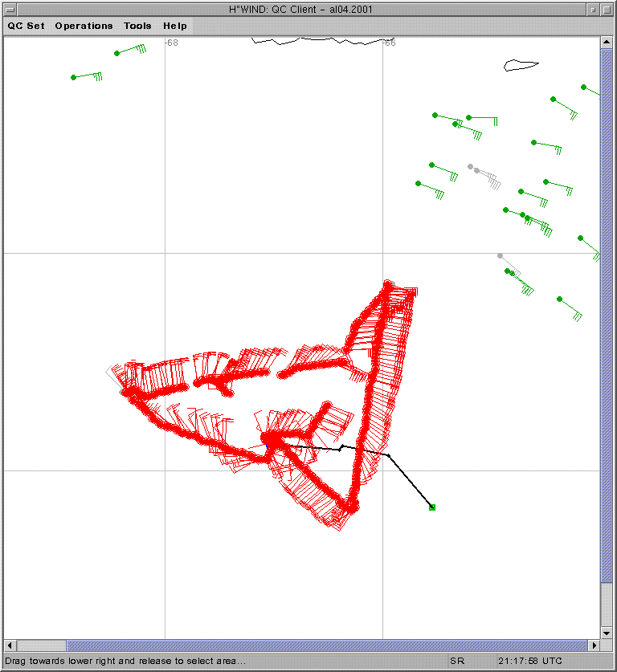Open the Help menu

(174, 26)
